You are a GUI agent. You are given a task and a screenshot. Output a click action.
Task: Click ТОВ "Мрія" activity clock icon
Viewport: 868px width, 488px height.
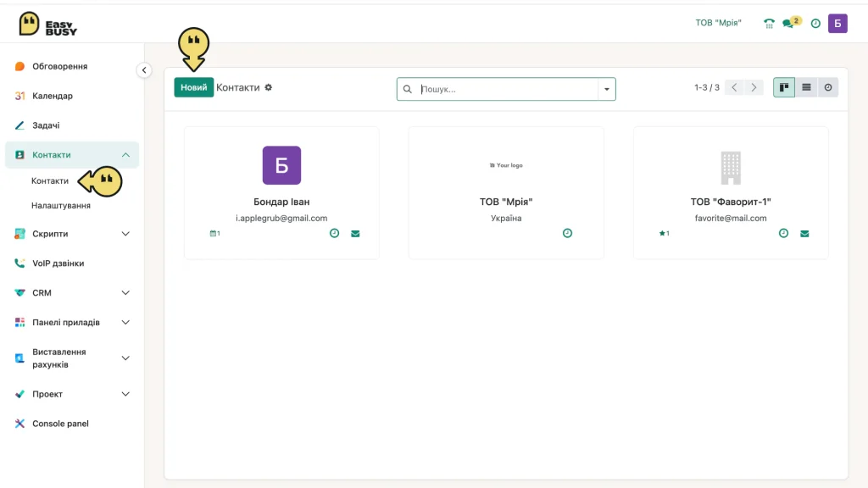567,234
